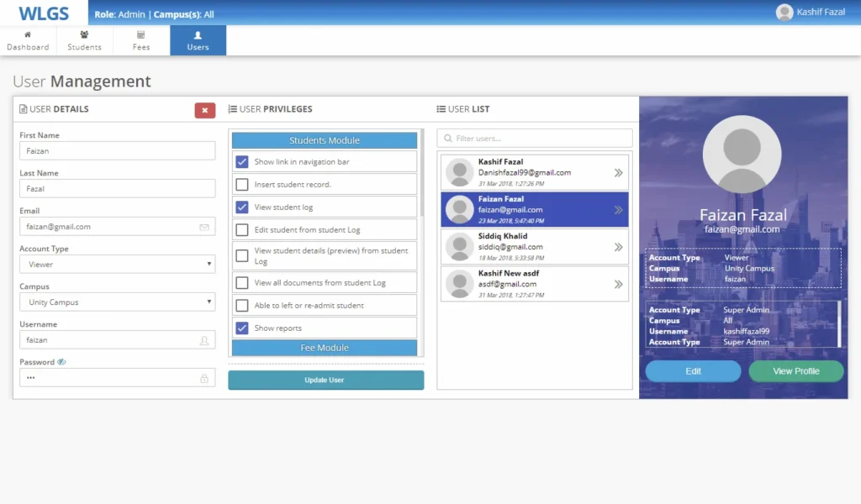This screenshot has height=504, width=861.
Task: Click the red X button in User Details
Action: (204, 110)
